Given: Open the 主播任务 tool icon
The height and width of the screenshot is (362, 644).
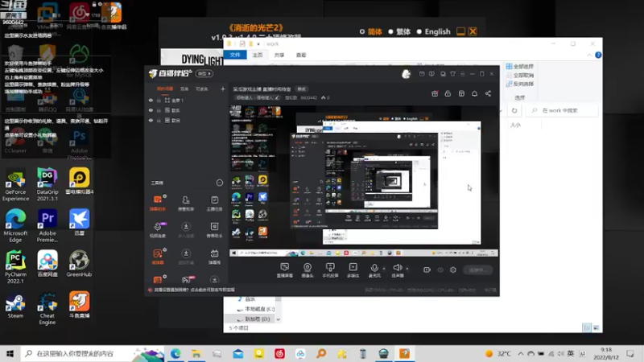Looking at the screenshot, I should [214, 203].
